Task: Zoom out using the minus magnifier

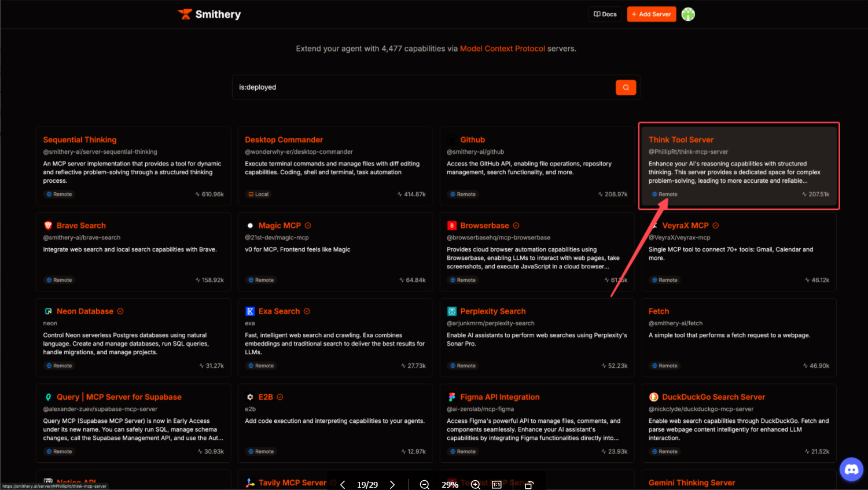Action: [x=425, y=485]
